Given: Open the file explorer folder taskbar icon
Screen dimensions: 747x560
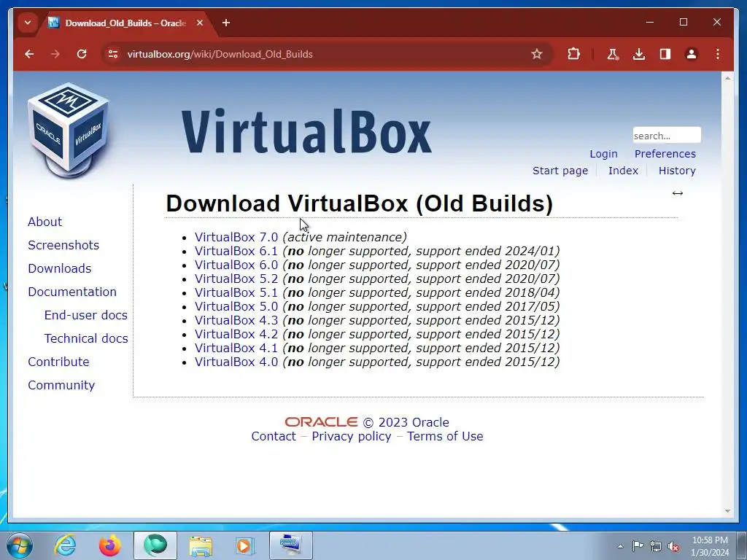Looking at the screenshot, I should pyautogui.click(x=201, y=545).
